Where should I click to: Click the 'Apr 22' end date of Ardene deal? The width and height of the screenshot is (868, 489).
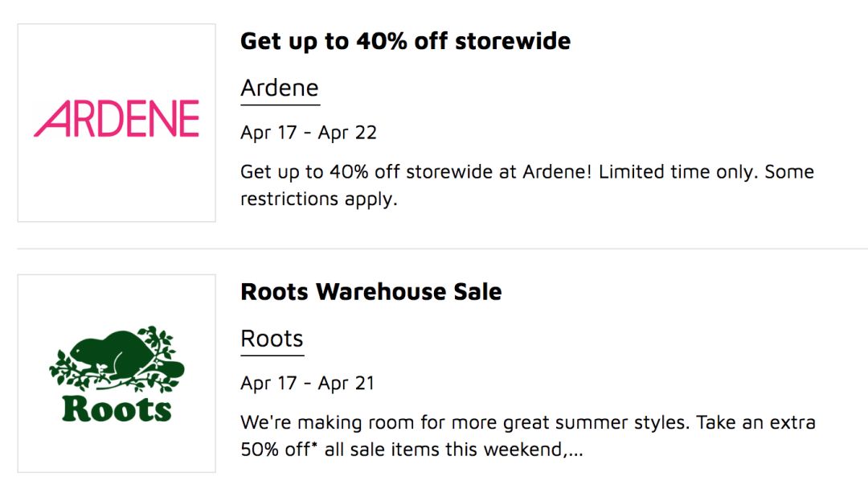[x=347, y=133]
